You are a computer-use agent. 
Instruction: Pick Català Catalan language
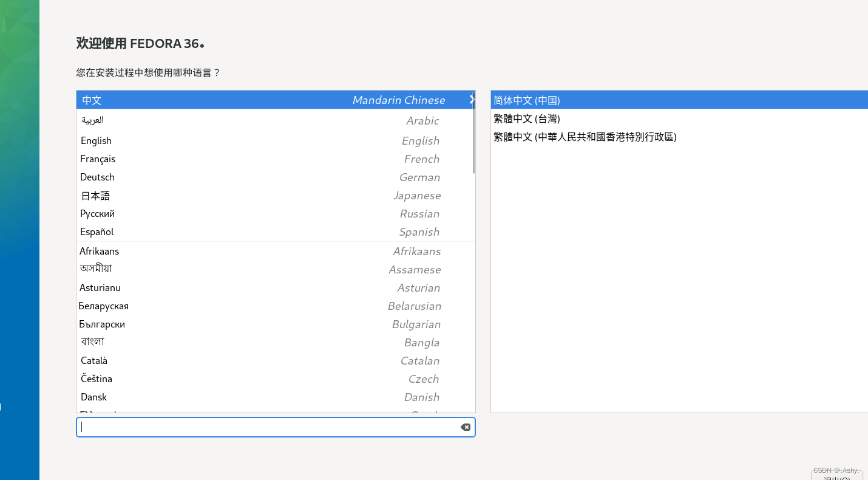[x=276, y=360]
